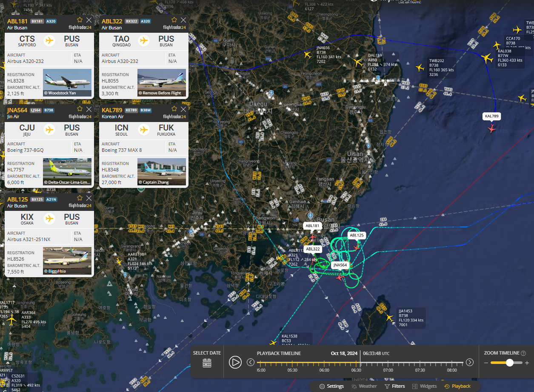The width and height of the screenshot is (534, 392).
Task: Open the ABL181 aircraft photo by Woodstock Yan
Action: coord(67,82)
